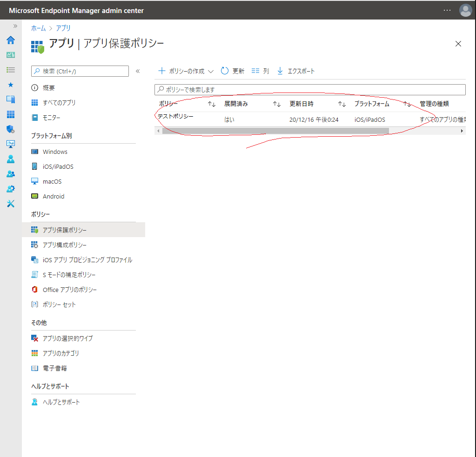Click the iOS/iPadOS cell in policy row
This screenshot has height=457, width=476.
pyautogui.click(x=370, y=119)
